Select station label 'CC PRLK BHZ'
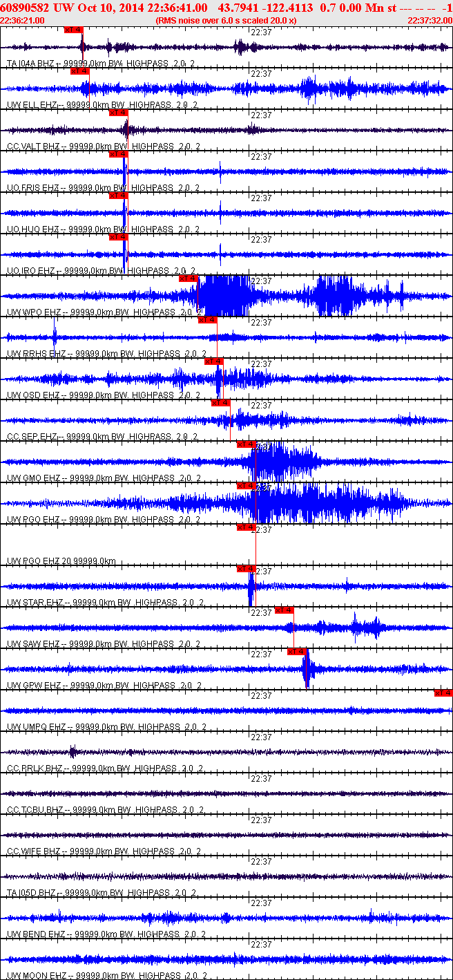453x980 pixels. 35,769
